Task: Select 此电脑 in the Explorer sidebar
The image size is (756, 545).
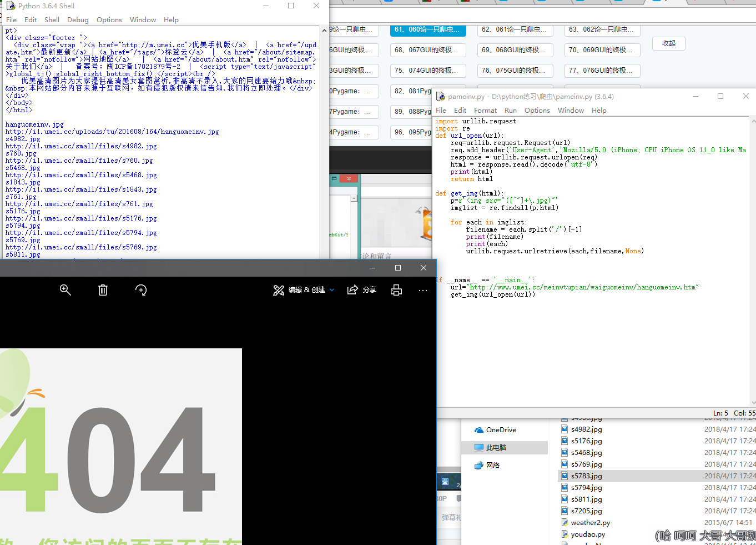Action: 496,448
